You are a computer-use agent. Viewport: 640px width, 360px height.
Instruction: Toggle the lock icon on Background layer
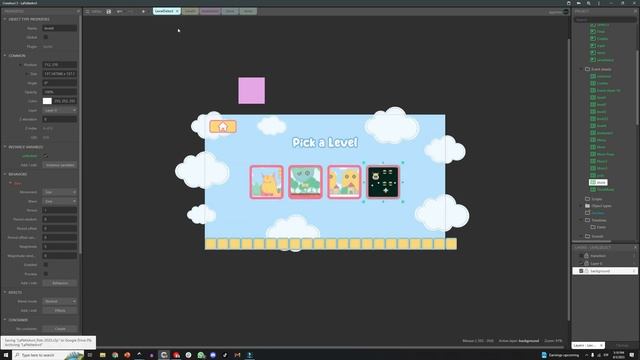[x=587, y=271]
